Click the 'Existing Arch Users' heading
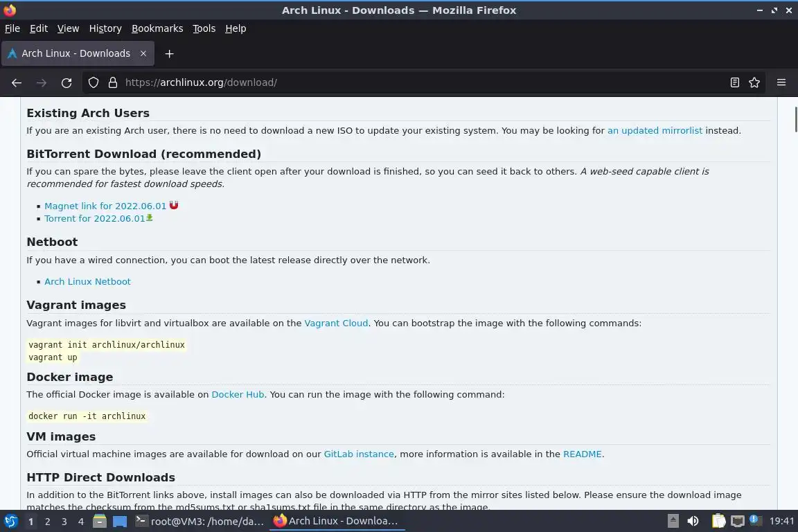This screenshot has width=798, height=532. click(88, 113)
